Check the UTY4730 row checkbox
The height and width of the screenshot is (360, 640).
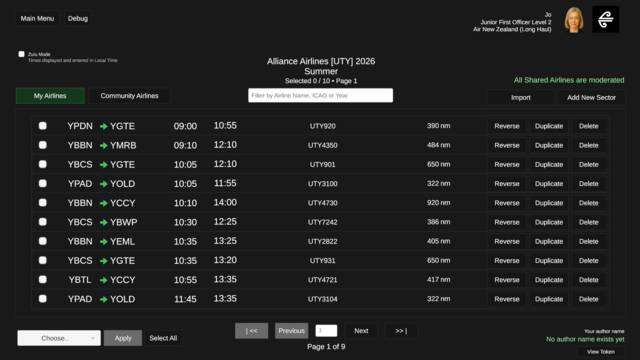click(x=42, y=202)
